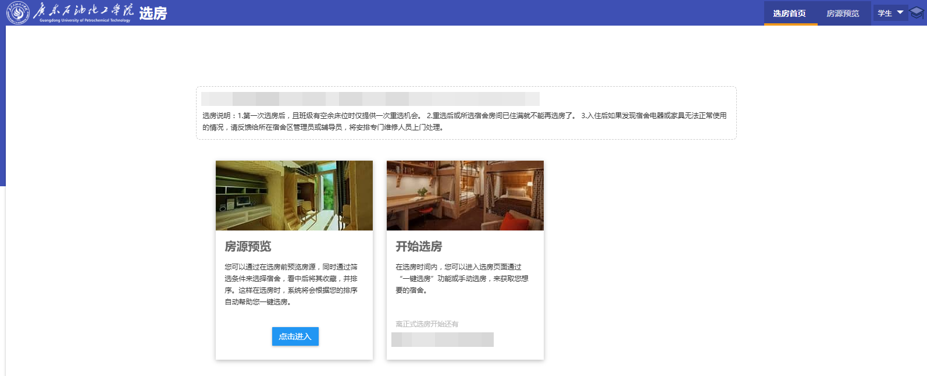Image resolution: width=927 pixels, height=376 pixels.
Task: Click the 开始选房 card description paragraph
Action: pyautogui.click(x=461, y=278)
